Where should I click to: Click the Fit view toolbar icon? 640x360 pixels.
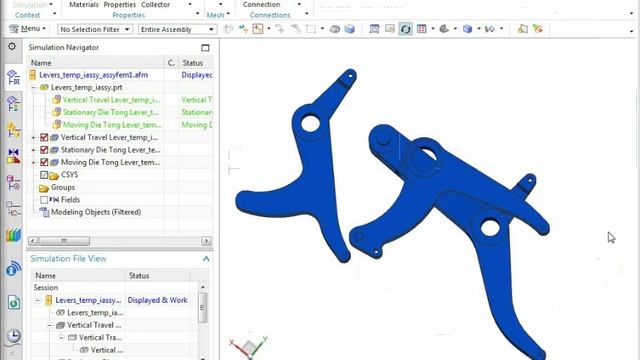click(x=374, y=29)
